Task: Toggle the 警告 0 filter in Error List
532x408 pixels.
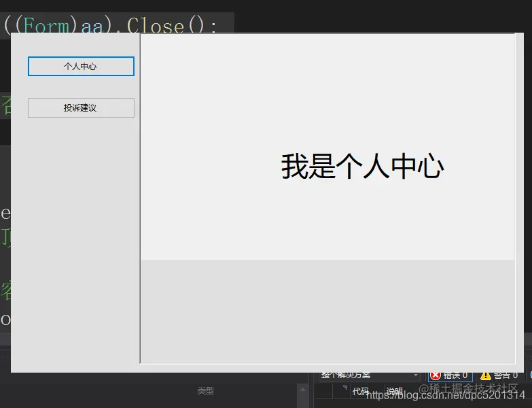Action: (x=499, y=376)
